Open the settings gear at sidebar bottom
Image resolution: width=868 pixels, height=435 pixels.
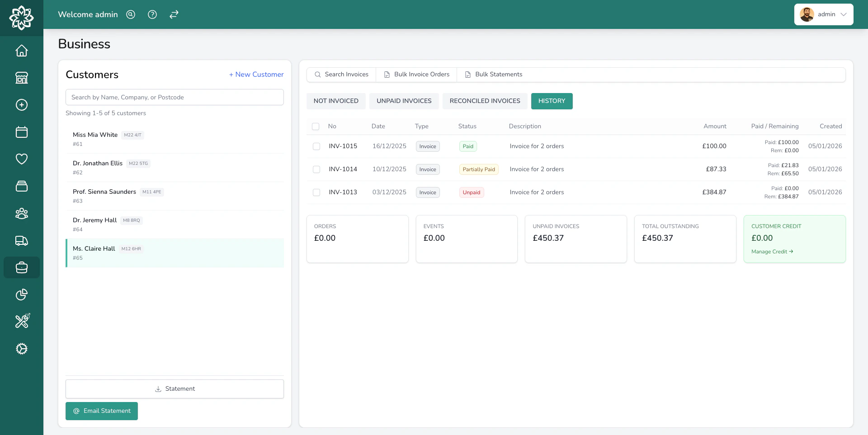tap(21, 349)
